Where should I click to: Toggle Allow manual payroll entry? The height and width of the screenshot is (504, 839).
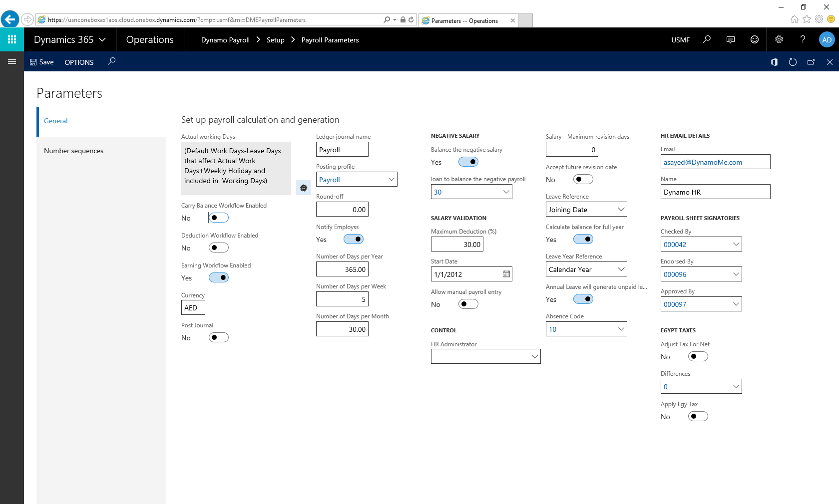(468, 304)
